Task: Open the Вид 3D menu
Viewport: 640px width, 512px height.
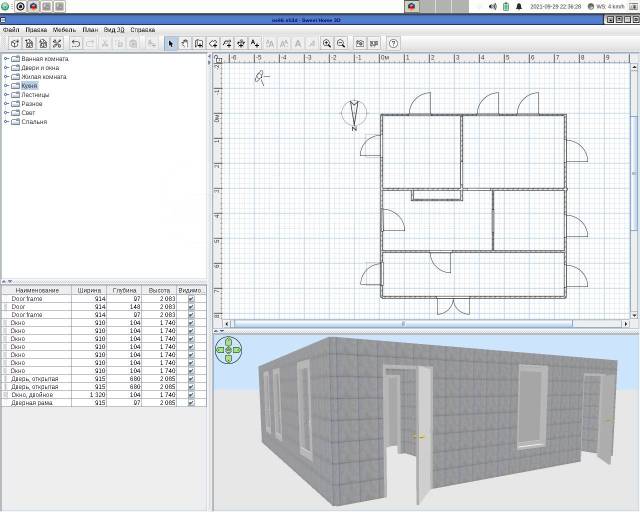Action: 114,30
